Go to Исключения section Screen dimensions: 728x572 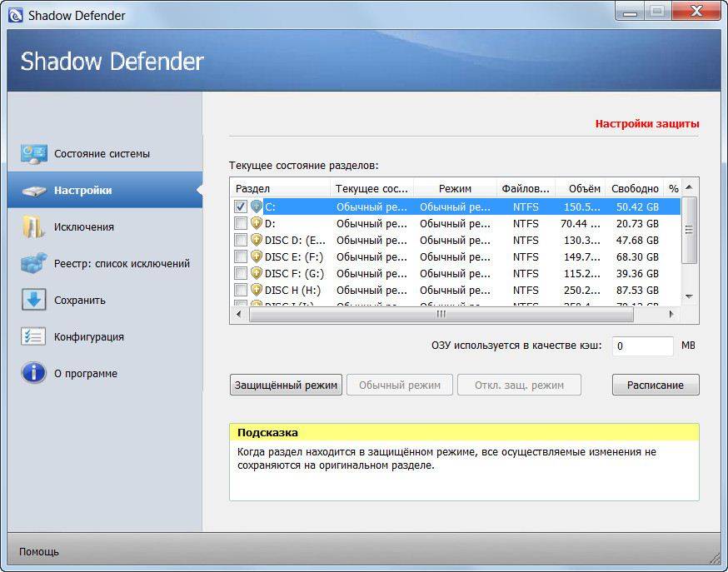(105, 226)
